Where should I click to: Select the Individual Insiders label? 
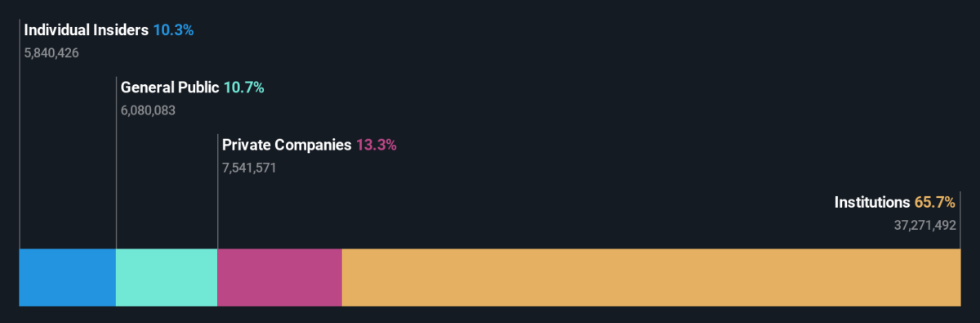tap(87, 30)
